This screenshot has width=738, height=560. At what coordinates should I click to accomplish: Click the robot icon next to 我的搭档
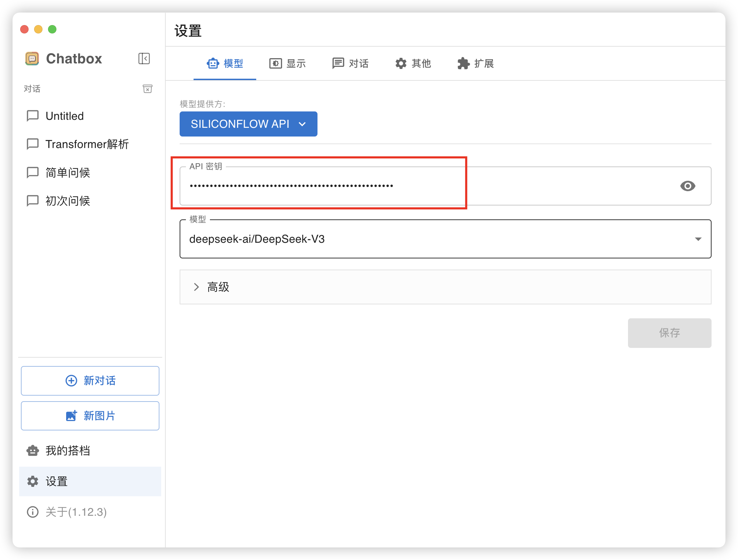[33, 451]
